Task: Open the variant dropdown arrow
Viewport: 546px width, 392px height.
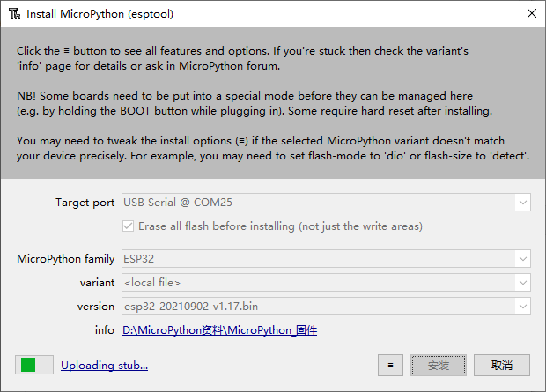Action: [523, 283]
